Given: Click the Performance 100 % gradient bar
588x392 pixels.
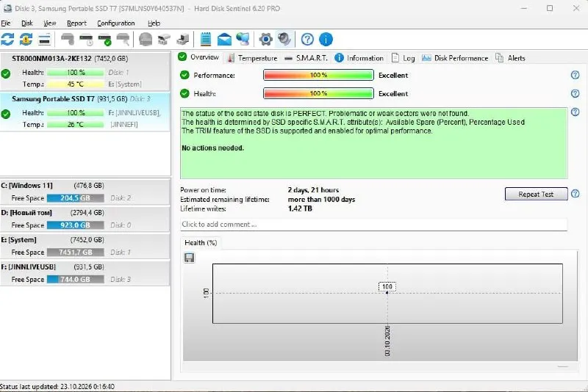Looking at the screenshot, I should click(318, 75).
